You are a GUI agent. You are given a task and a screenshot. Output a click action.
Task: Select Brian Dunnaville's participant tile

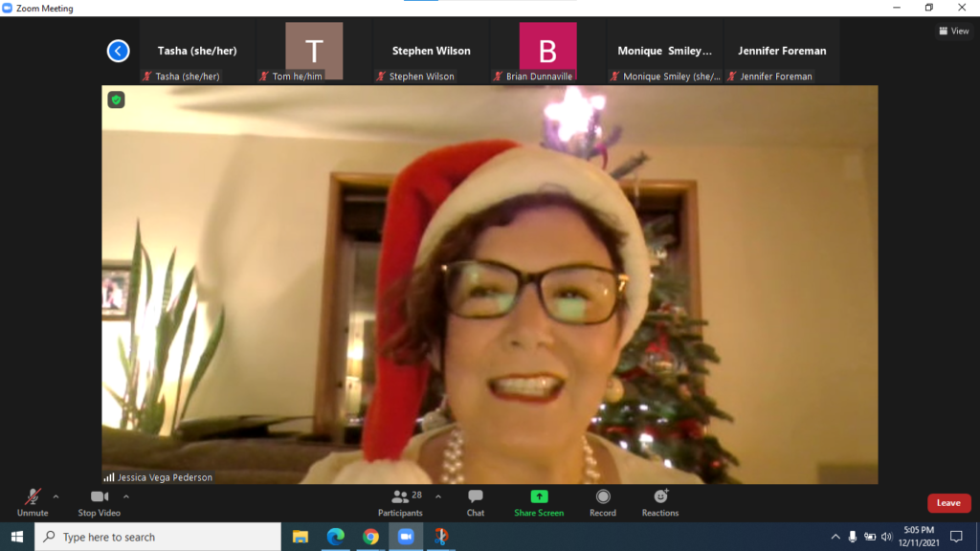pyautogui.click(x=547, y=52)
